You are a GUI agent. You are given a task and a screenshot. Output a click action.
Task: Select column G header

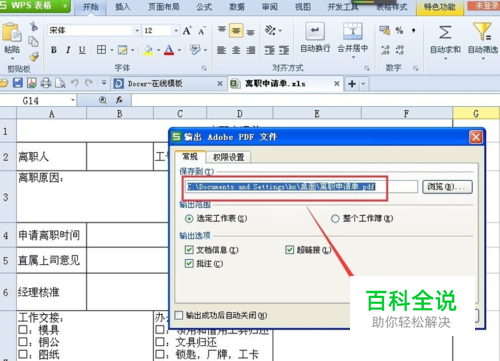pyautogui.click(x=476, y=114)
